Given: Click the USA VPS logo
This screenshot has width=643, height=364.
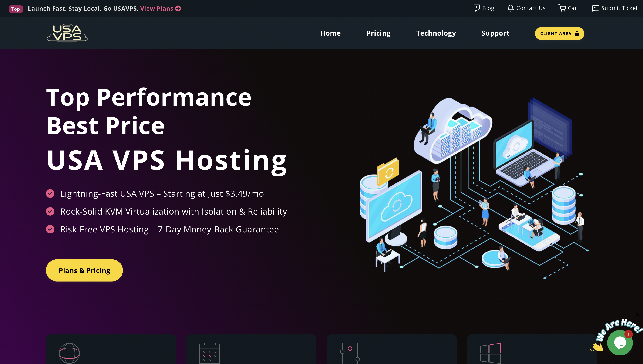Looking at the screenshot, I should [67, 33].
